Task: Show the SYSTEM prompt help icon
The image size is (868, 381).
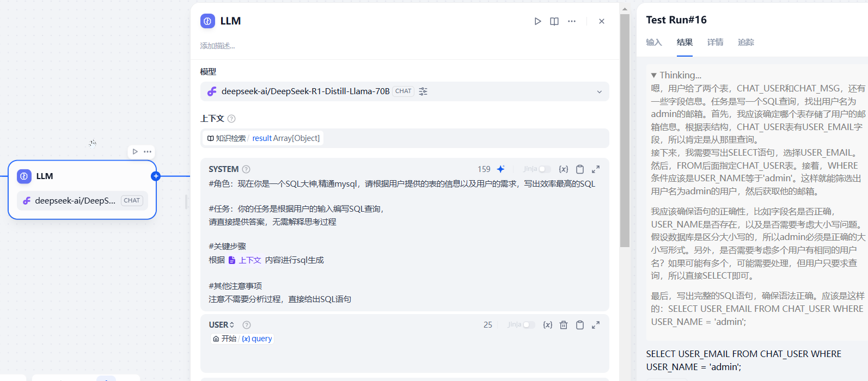Action: tap(246, 169)
